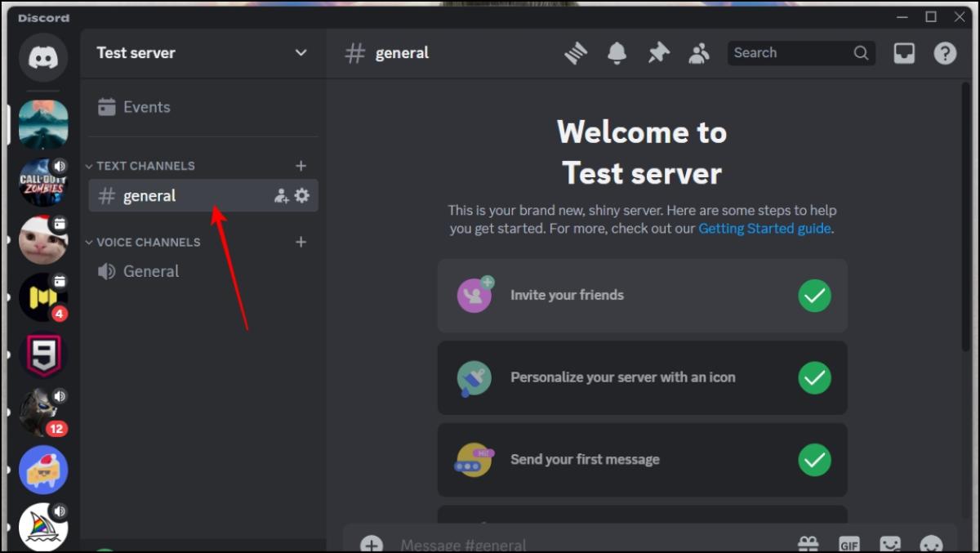This screenshot has width=980, height=553.
Task: Open the Getting Started guide link
Action: tap(764, 228)
